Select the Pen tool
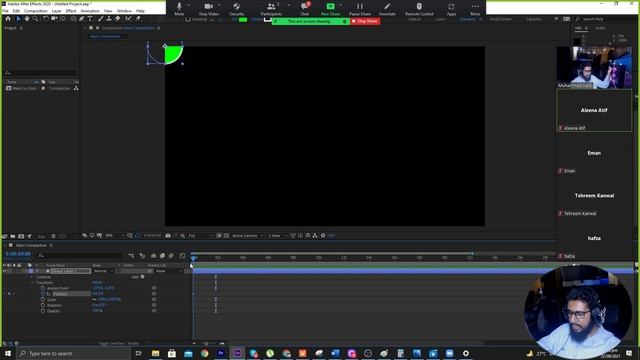This screenshot has height=360, width=640. click(82, 19)
